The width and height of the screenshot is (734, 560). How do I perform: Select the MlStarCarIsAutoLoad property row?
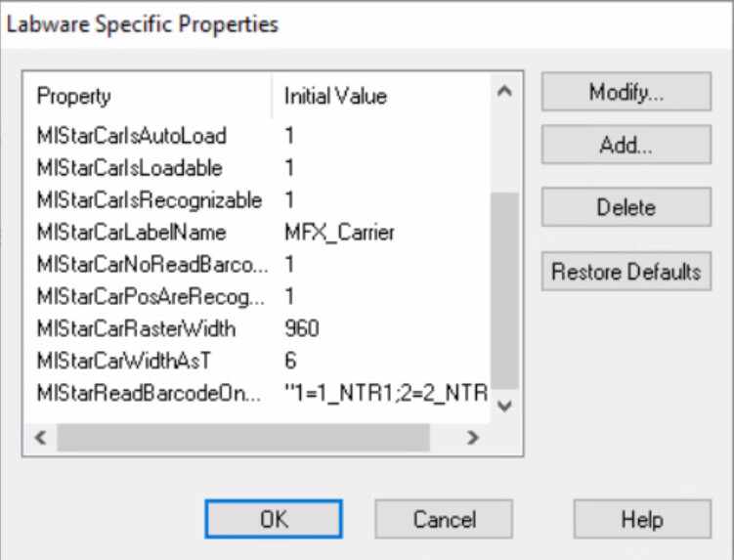(x=256, y=136)
